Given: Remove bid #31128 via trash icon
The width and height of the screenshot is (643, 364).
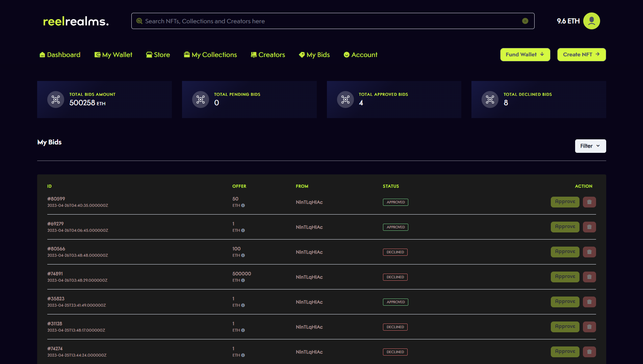Looking at the screenshot, I should (589, 327).
